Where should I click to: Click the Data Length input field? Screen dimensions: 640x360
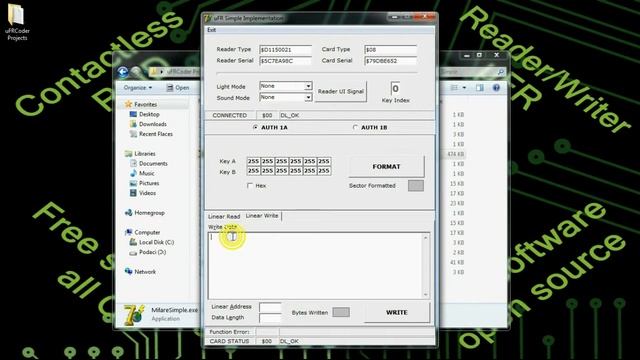click(x=270, y=318)
